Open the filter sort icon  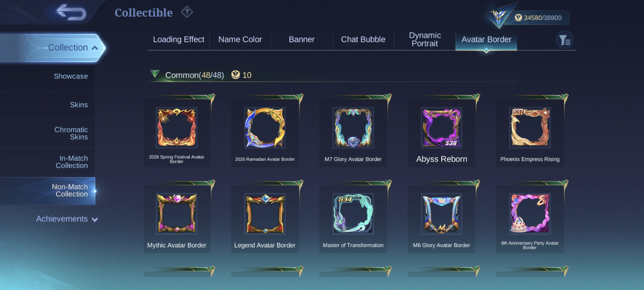tap(565, 40)
